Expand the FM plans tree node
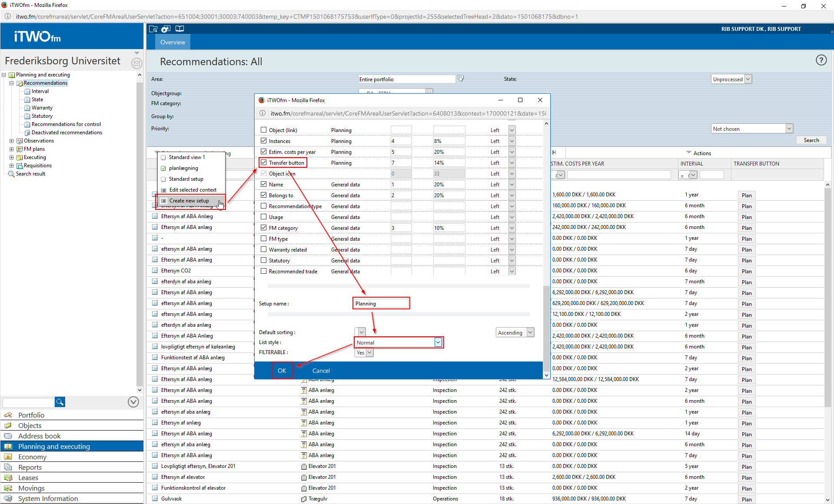 (x=11, y=149)
